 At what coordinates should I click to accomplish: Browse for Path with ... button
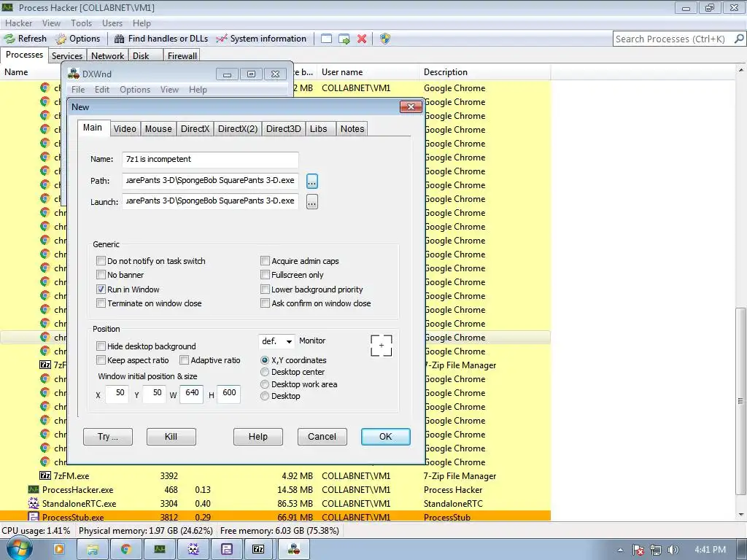[x=312, y=181]
